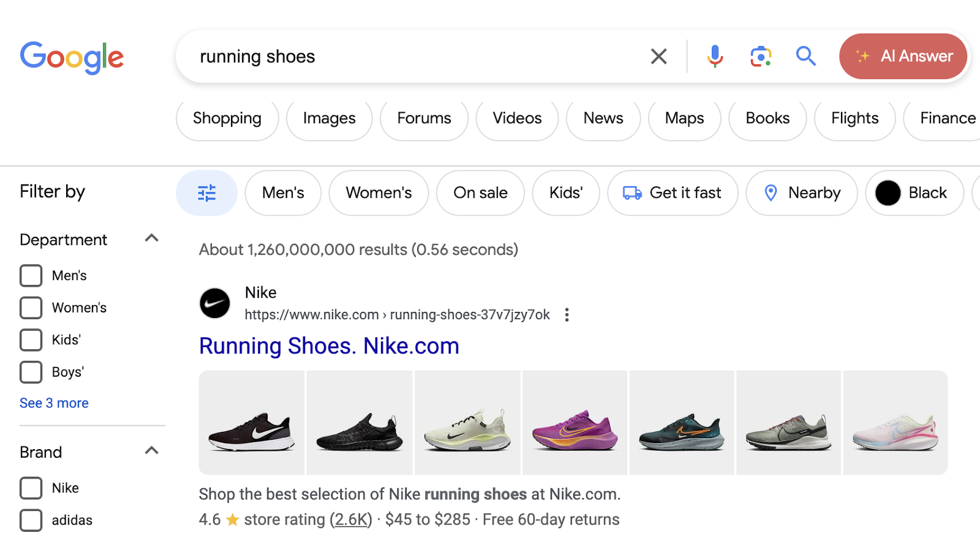This screenshot has width=980, height=541.
Task: Click the Nike site name text
Action: 261,293
